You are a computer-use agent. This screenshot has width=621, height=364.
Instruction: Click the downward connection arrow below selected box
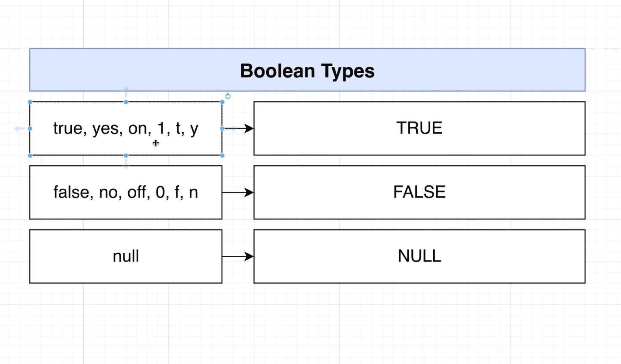click(126, 165)
